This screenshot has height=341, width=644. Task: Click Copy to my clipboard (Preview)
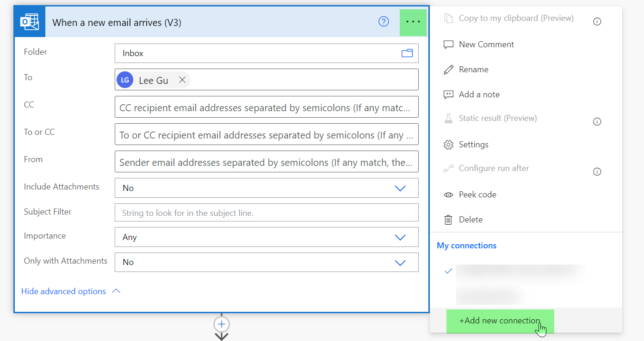[516, 18]
